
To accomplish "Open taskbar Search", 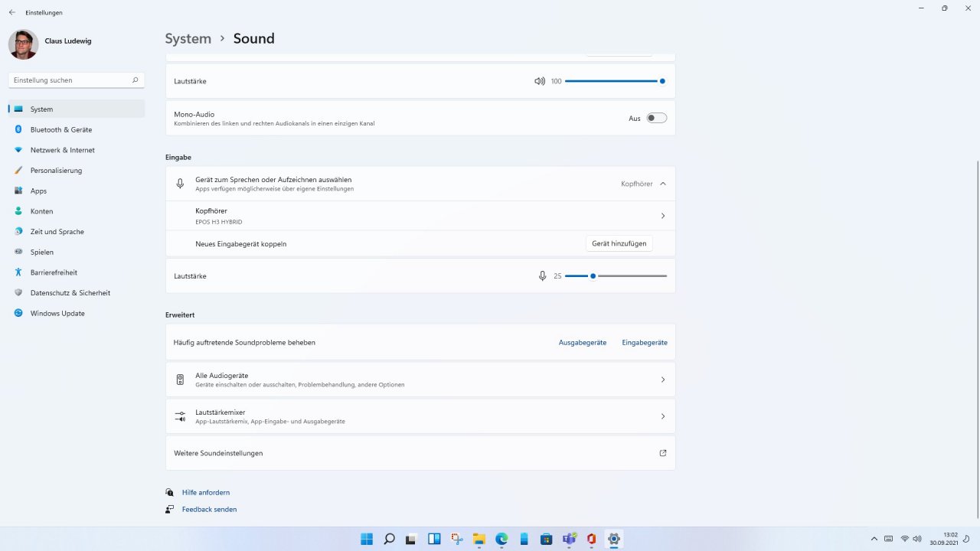I will (389, 539).
